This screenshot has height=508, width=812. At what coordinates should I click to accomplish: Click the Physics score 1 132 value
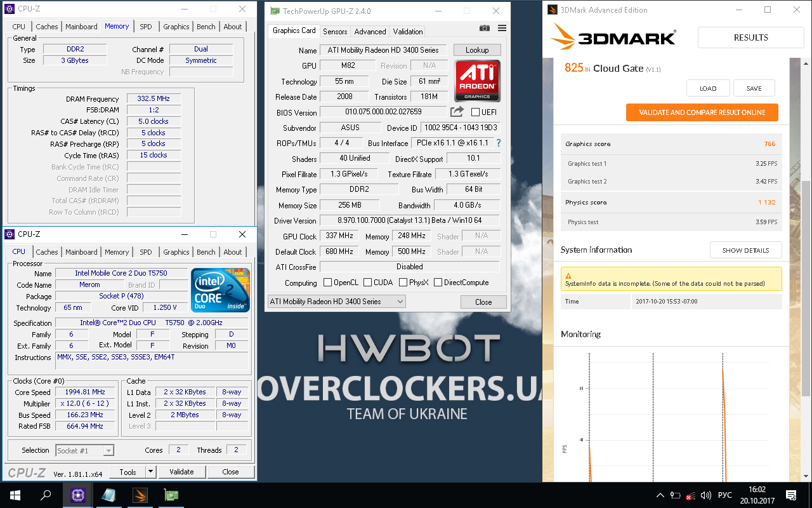tap(767, 203)
